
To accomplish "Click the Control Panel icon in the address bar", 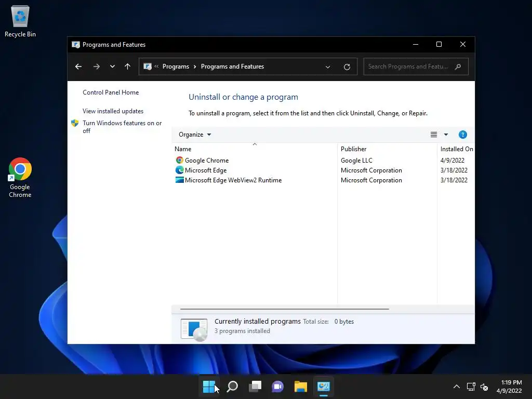I will [147, 66].
